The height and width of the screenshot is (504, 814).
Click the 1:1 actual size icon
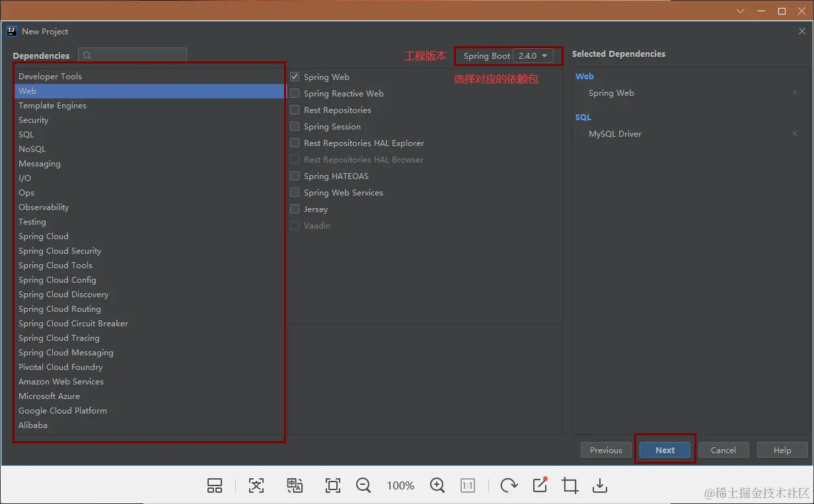tap(468, 486)
